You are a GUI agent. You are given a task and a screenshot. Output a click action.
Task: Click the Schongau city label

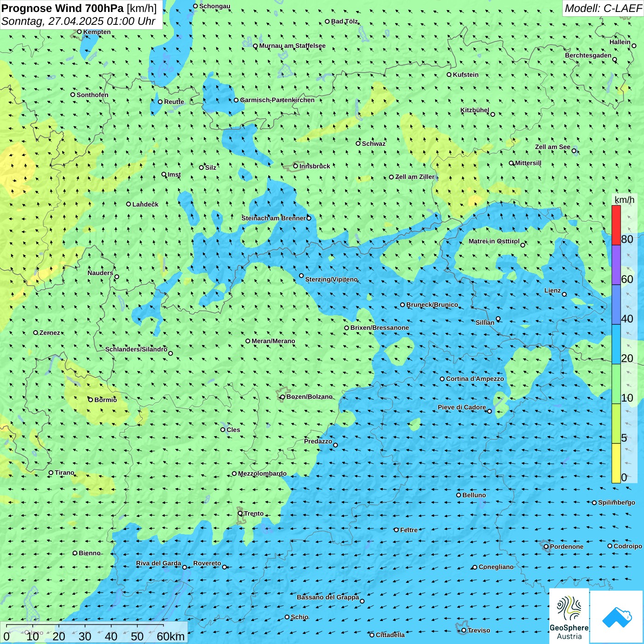point(214,6)
